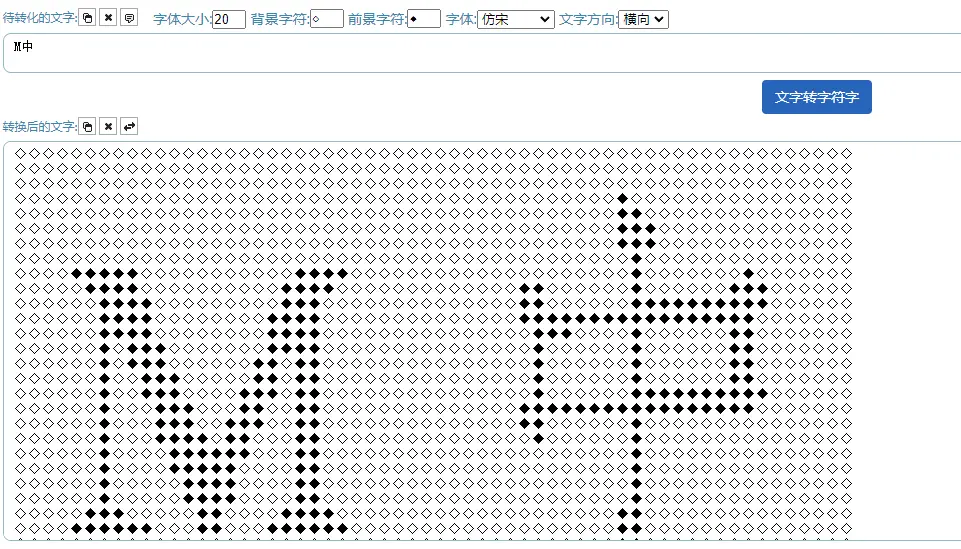Click the 前景字符 foreground character field
This screenshot has height=549, width=961.
[424, 19]
